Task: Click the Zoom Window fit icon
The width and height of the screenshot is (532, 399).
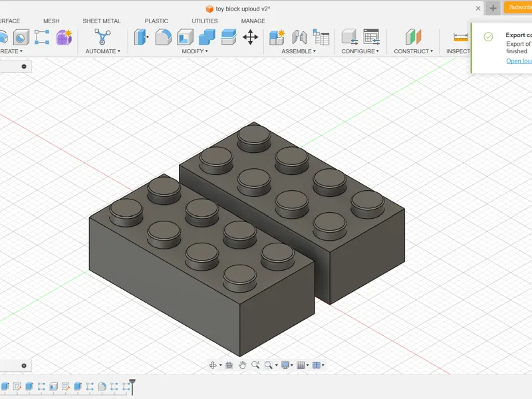Action: [x=269, y=365]
